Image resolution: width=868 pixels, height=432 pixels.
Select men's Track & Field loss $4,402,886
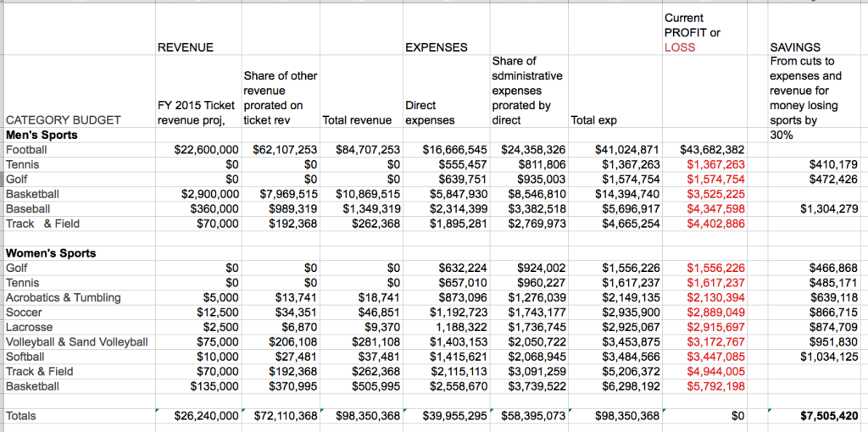pyautogui.click(x=715, y=224)
